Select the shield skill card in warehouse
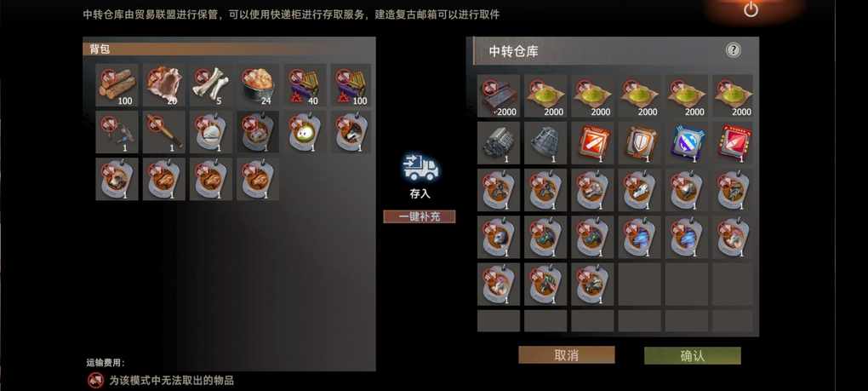 pyautogui.click(x=639, y=143)
